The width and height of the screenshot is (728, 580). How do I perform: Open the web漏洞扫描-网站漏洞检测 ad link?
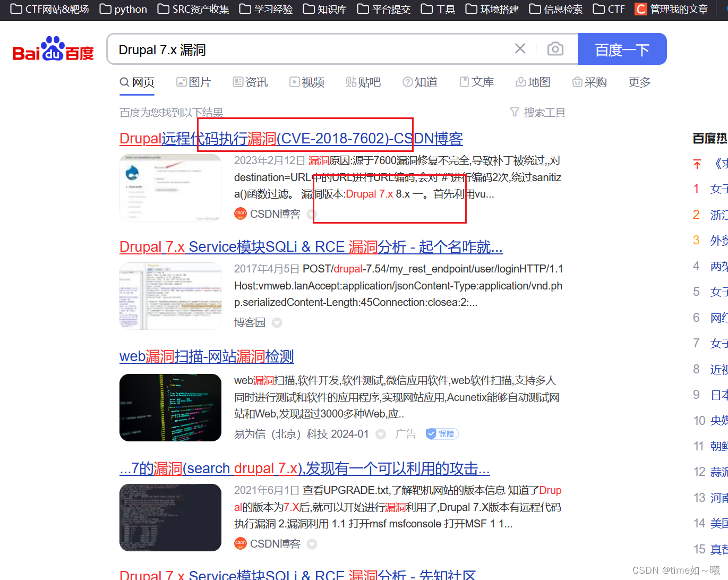pyautogui.click(x=207, y=356)
